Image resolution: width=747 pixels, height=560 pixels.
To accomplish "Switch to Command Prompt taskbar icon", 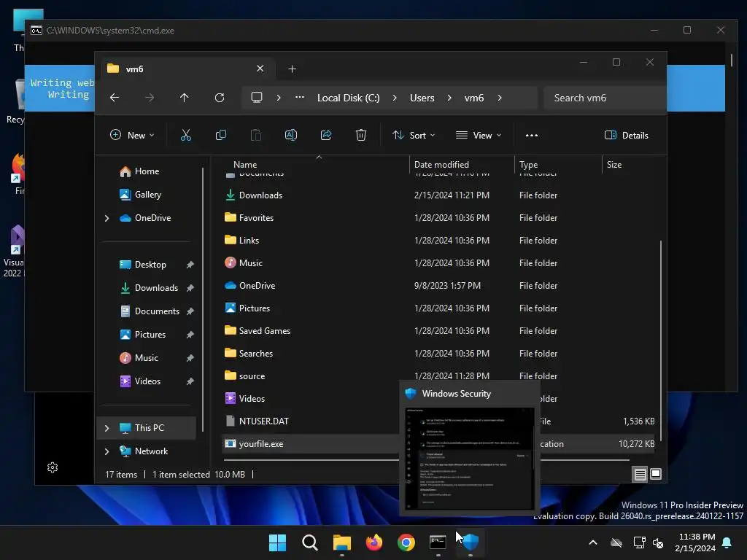I will click(x=438, y=542).
